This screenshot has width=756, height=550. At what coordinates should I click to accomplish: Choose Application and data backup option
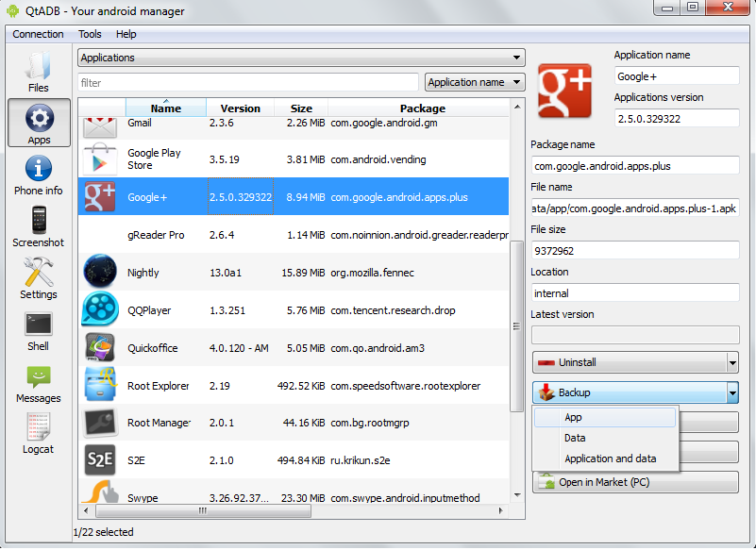(x=605, y=458)
